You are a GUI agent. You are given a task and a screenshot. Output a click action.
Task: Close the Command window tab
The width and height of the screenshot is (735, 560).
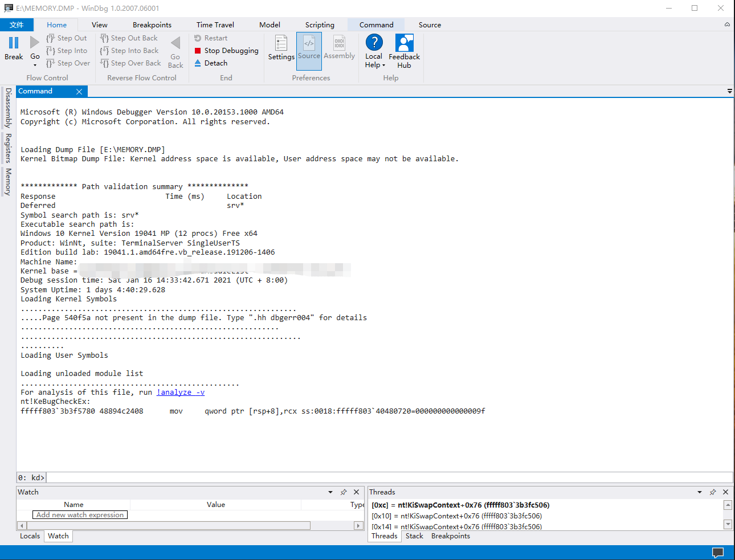[x=79, y=91]
